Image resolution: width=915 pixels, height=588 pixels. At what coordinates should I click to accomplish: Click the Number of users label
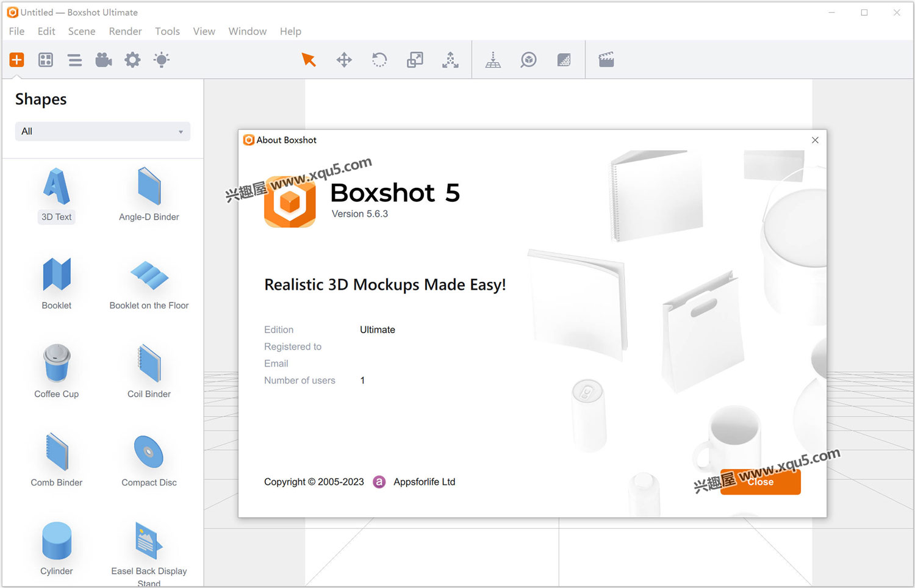300,380
